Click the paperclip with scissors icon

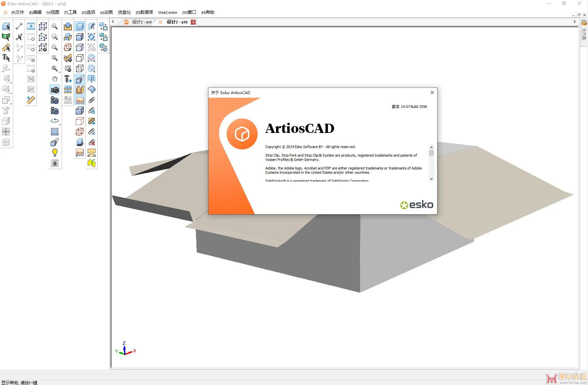click(92, 132)
